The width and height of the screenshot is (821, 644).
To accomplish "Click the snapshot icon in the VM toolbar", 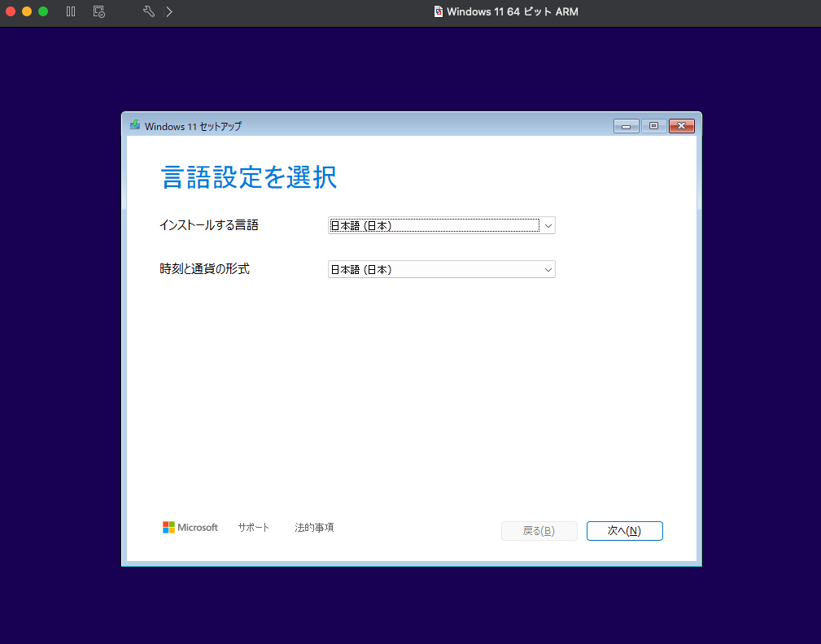I will tap(98, 11).
